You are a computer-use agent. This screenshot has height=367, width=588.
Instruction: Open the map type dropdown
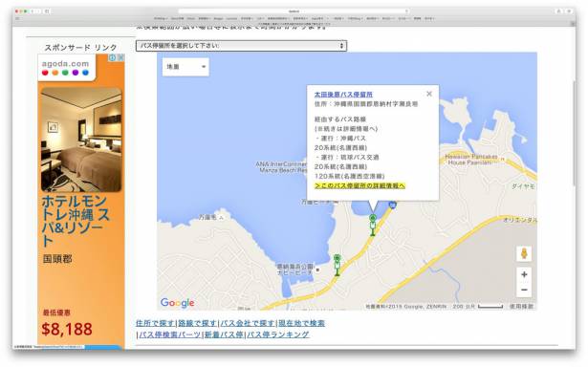pyautogui.click(x=185, y=67)
